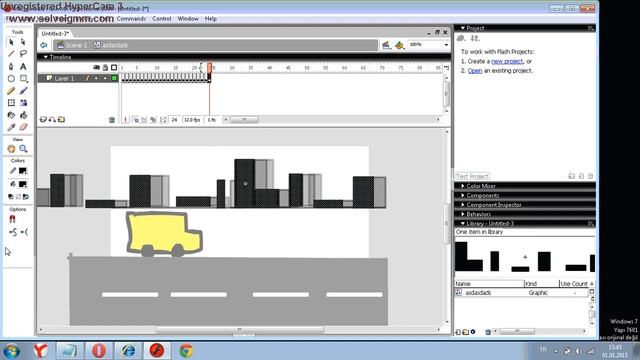Pick the Free Transform tool
640x360 pixels.
click(x=11, y=103)
